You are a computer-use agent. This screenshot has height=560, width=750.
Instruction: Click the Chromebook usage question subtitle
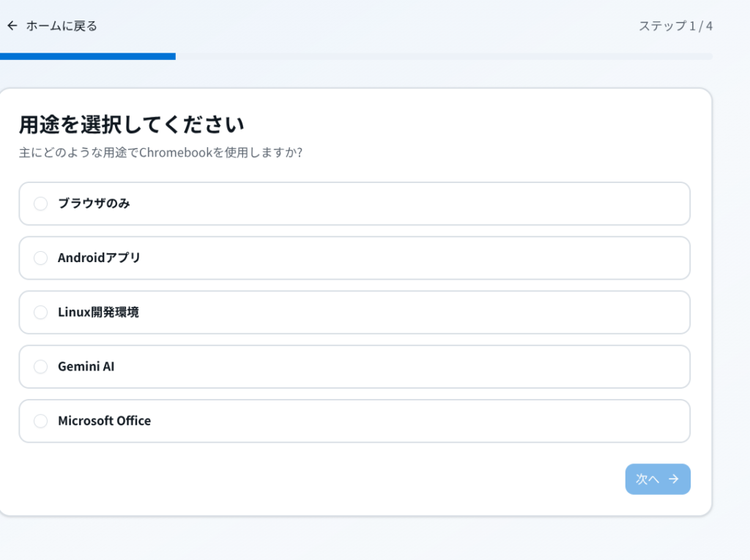tap(160, 153)
